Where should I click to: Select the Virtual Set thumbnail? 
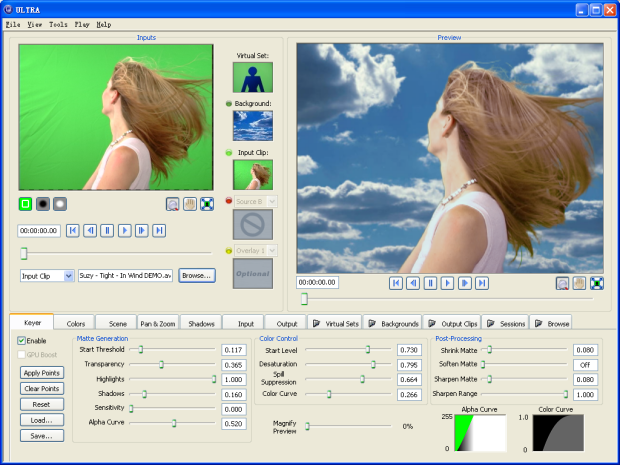(x=252, y=78)
